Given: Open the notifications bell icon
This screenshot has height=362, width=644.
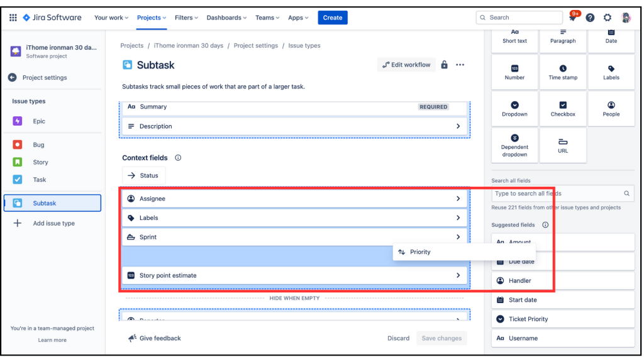Looking at the screenshot, I should click(572, 18).
